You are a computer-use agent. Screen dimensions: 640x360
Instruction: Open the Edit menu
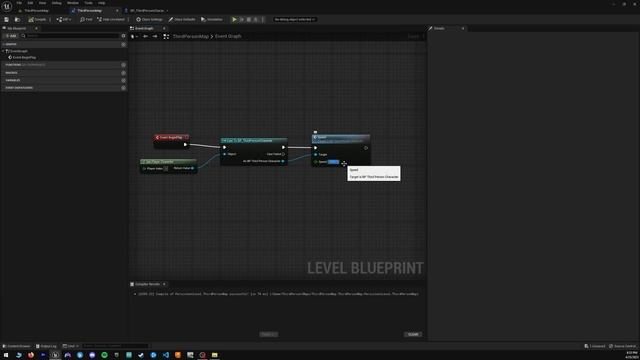pyautogui.click(x=30, y=3)
